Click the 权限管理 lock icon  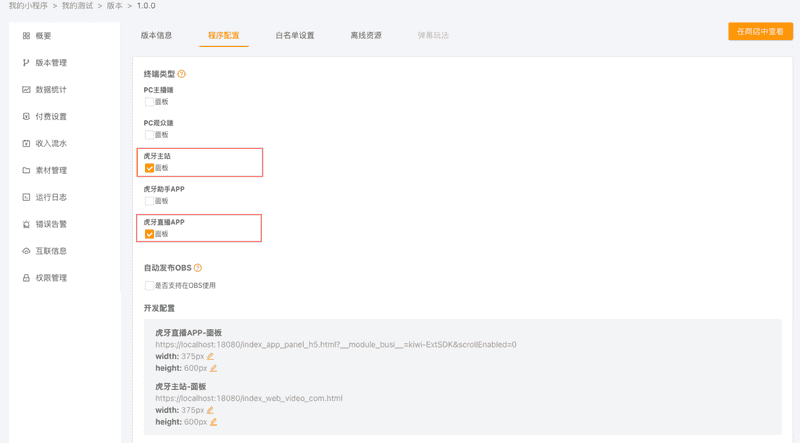point(26,278)
